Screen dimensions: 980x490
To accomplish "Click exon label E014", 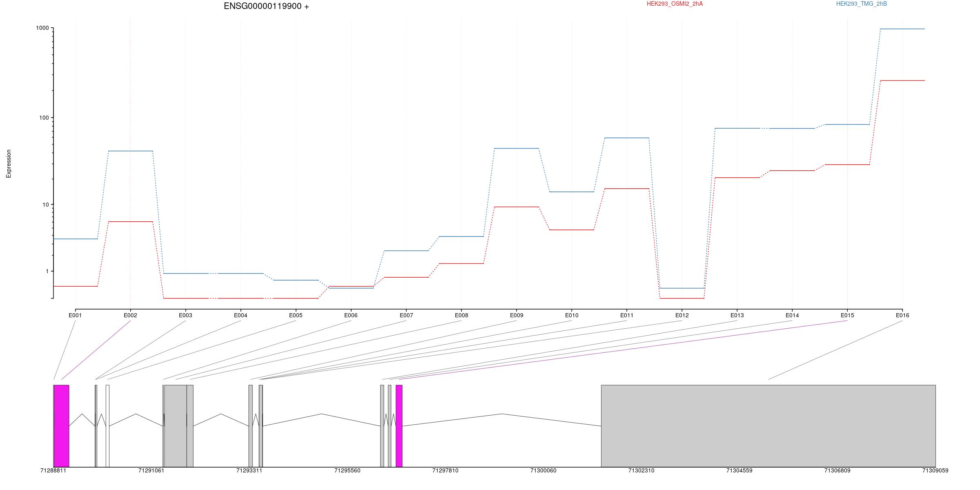I will (792, 315).
